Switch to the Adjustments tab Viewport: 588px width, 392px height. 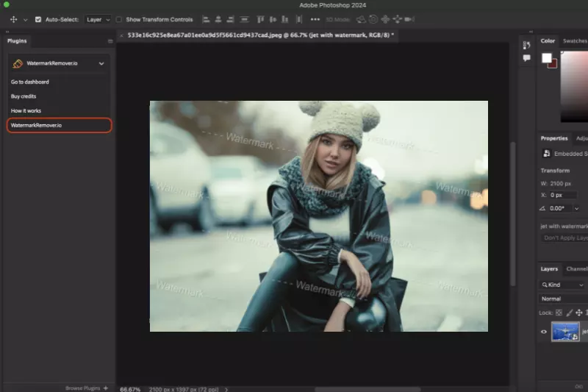click(582, 138)
